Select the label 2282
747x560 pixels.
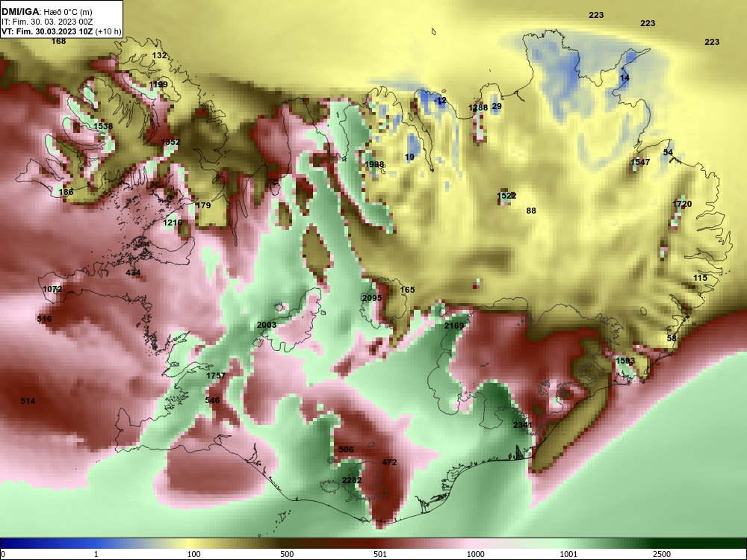[x=352, y=480]
